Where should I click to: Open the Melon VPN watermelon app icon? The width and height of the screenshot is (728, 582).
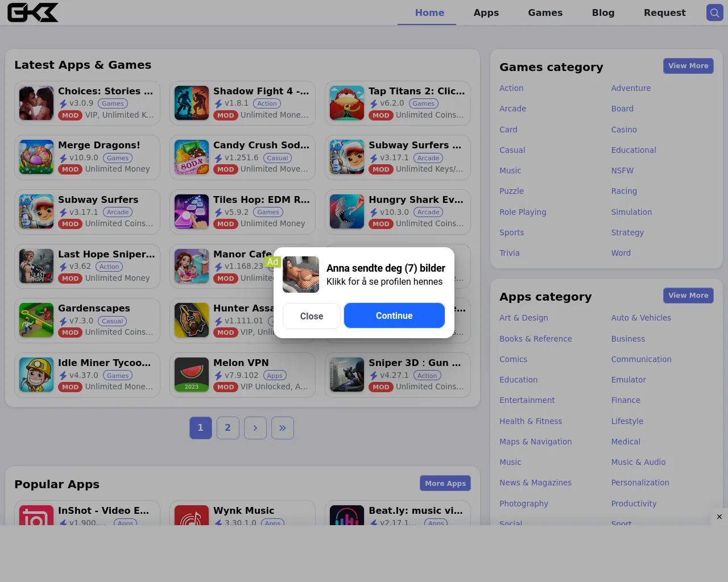(x=192, y=375)
